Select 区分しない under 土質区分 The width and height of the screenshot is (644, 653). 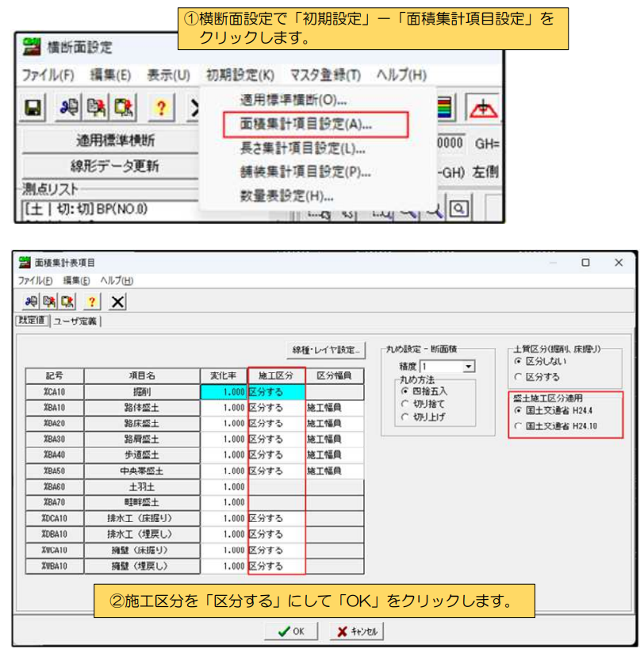coord(540,361)
